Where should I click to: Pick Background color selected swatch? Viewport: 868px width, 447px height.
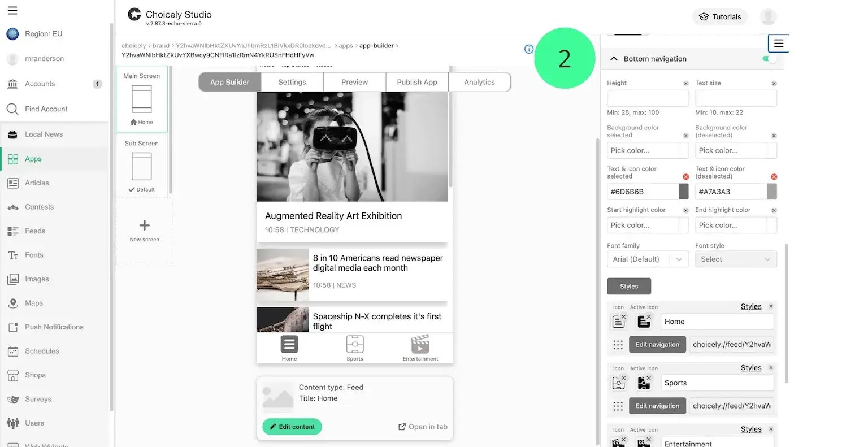(684, 150)
